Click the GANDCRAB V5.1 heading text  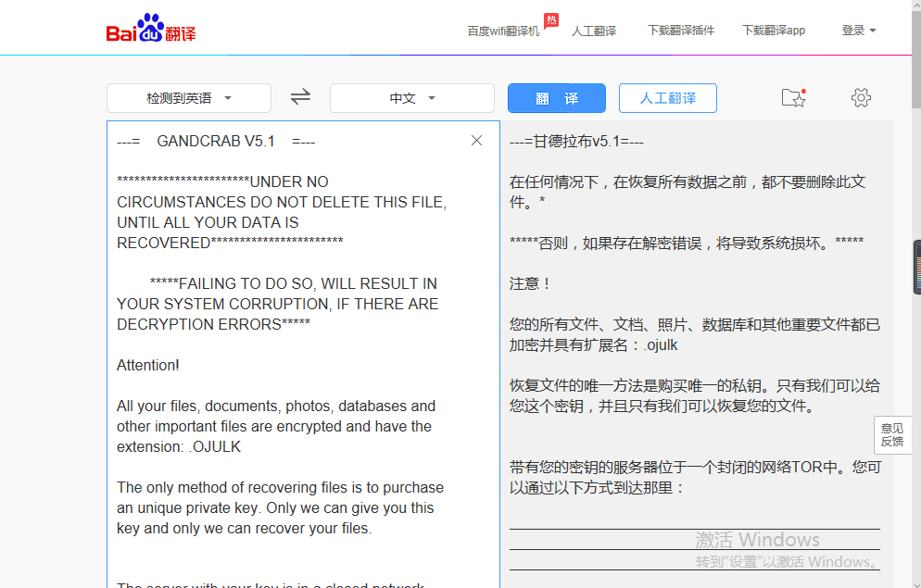point(216,142)
